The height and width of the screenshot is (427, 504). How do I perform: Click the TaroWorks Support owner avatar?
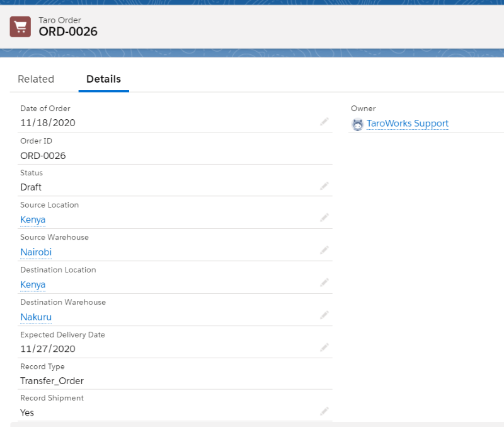click(x=357, y=124)
